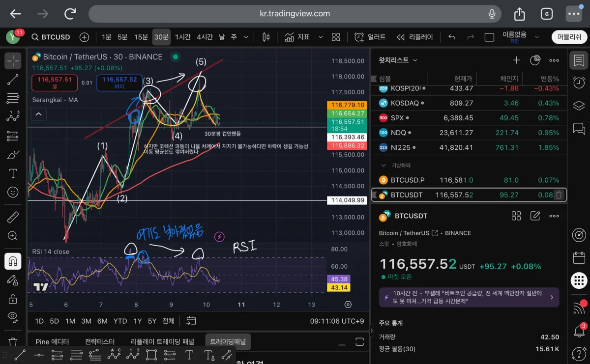Switch to 4시간 timeframe
Screen dimensions: 590x364
[205, 37]
